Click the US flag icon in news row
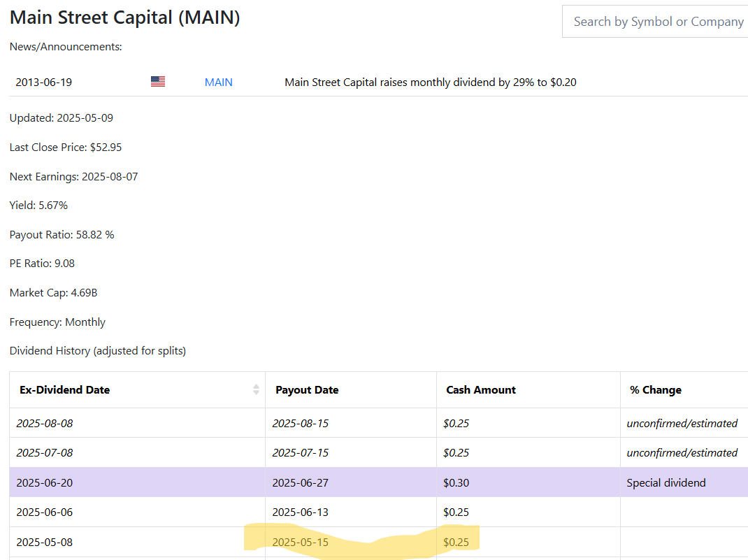 158,82
